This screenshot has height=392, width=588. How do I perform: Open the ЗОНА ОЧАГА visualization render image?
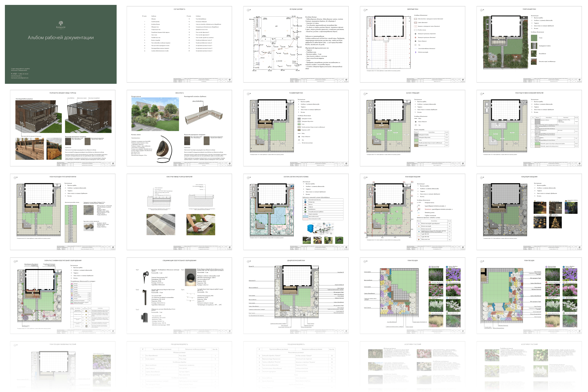pos(155,114)
